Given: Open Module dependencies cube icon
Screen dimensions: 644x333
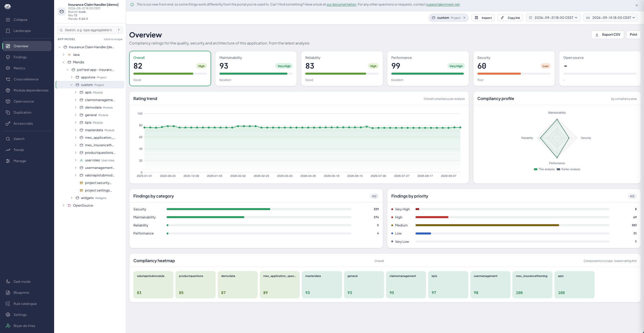Looking at the screenshot, I should click(8, 90).
